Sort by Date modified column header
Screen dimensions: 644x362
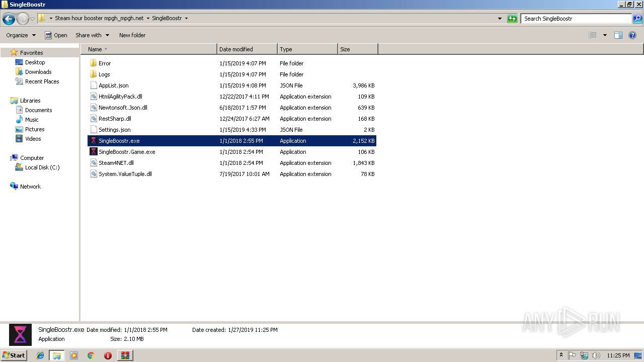pos(247,49)
